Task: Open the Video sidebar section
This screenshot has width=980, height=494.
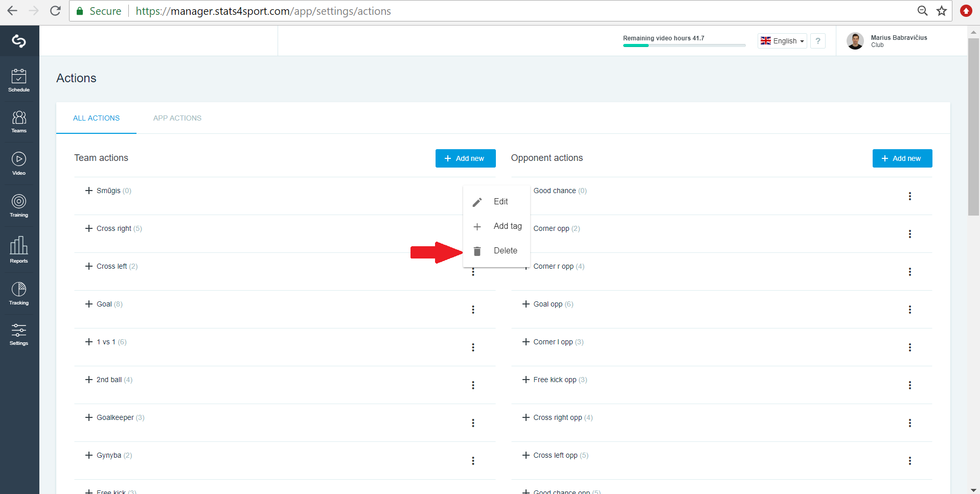Action: 19,164
